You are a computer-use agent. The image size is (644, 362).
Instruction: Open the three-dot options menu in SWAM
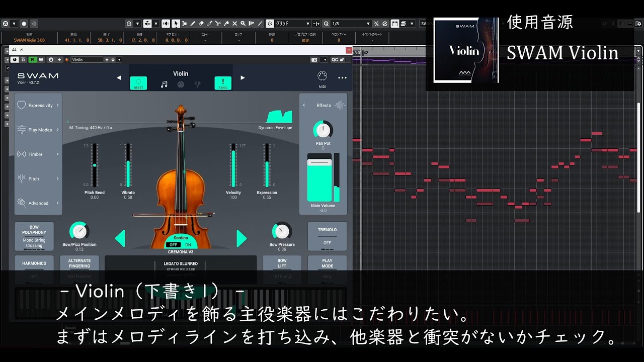(343, 77)
